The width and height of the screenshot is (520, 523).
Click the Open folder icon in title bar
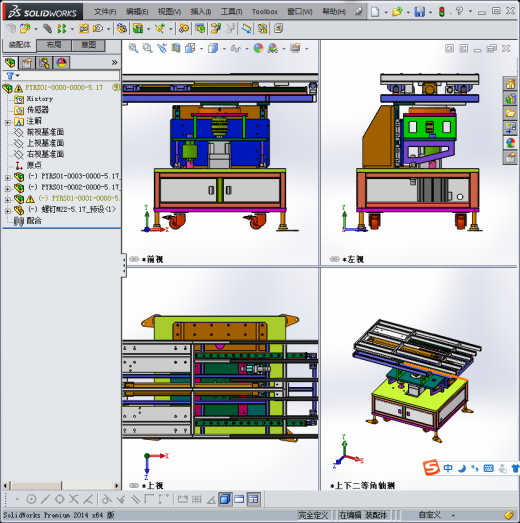(397, 12)
